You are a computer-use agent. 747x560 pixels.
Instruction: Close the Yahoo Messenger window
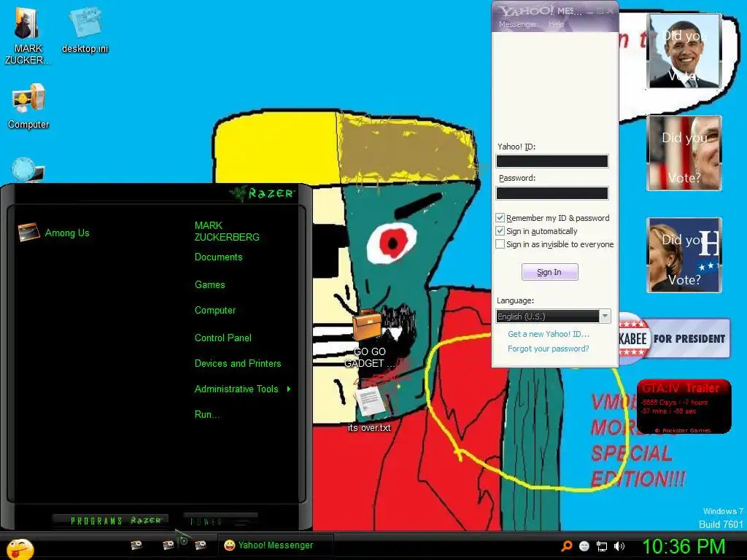click(x=611, y=11)
